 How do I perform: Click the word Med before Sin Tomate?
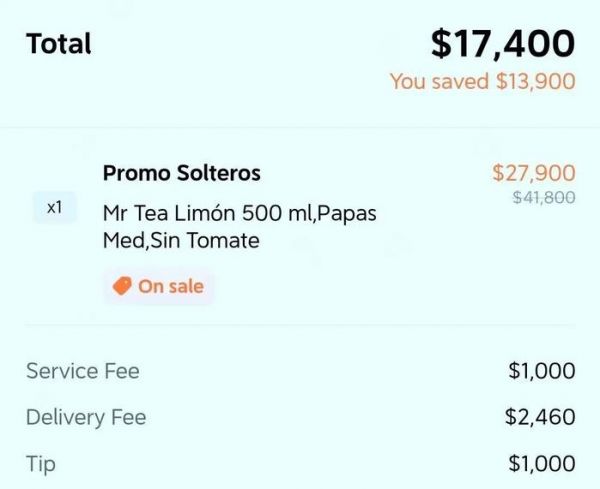(119, 240)
